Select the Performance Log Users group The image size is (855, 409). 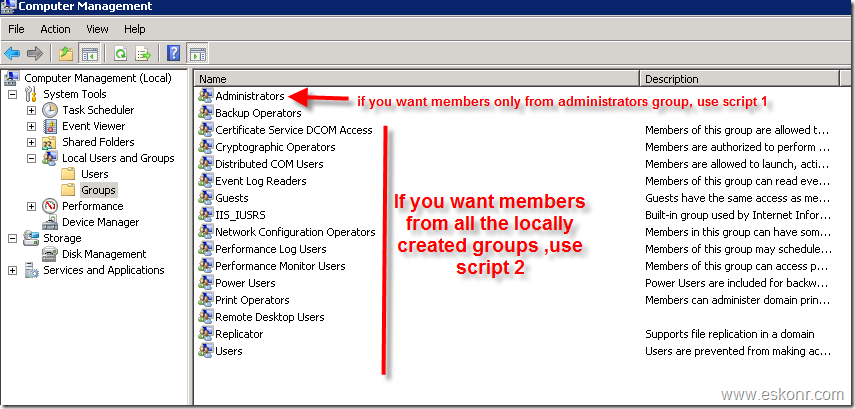click(271, 249)
